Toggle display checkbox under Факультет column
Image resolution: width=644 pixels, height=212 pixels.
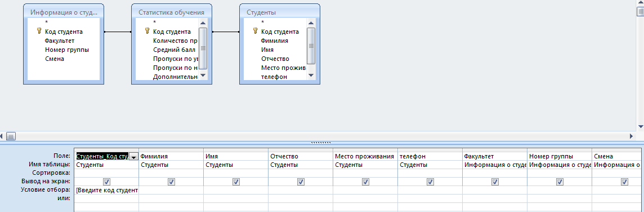pyautogui.click(x=495, y=182)
